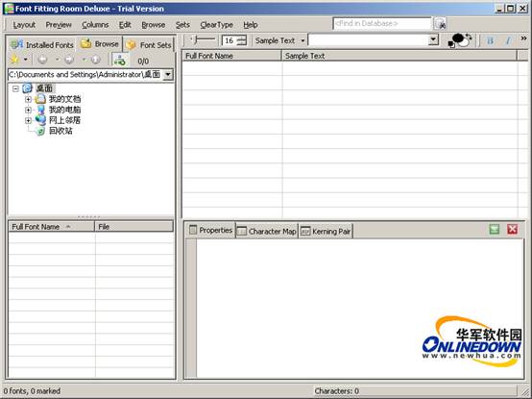Click Sample Text column header
Screen dimensions: 532x399
point(399,56)
